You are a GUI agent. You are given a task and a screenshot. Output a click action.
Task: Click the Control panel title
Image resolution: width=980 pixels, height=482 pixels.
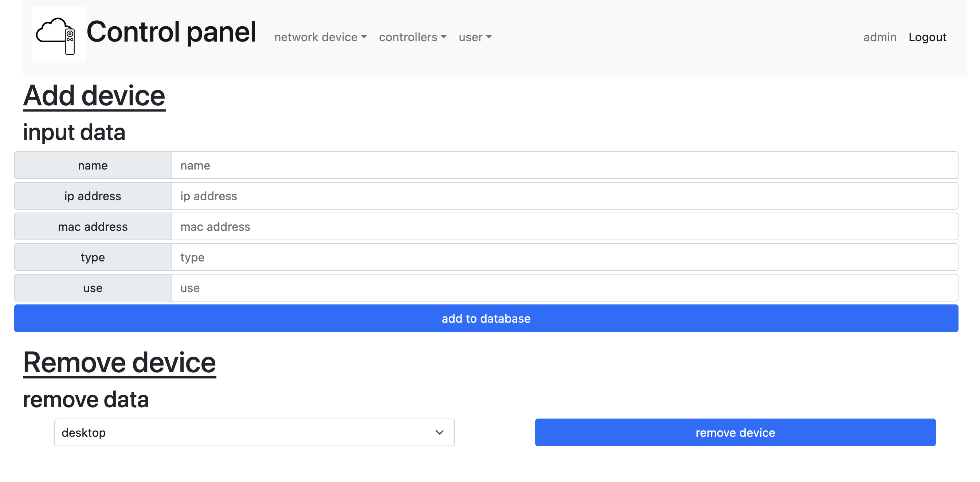coord(171,32)
